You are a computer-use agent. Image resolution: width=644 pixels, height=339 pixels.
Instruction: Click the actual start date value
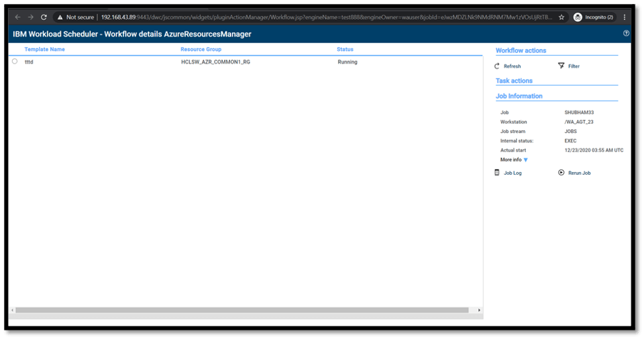594,150
